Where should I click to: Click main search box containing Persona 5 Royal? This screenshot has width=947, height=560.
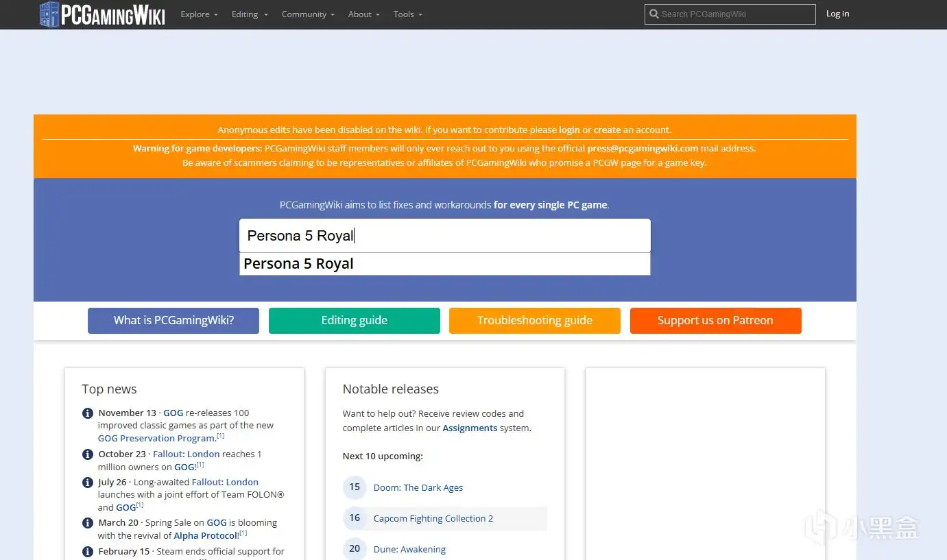(x=444, y=236)
